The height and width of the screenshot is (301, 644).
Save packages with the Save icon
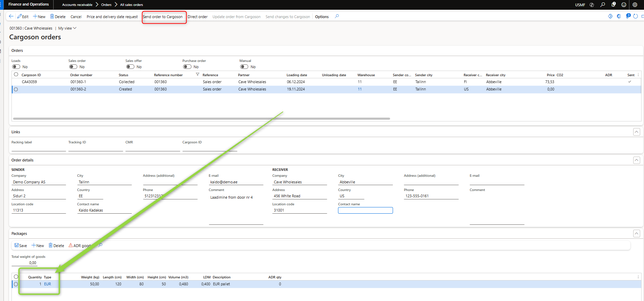[x=21, y=245]
